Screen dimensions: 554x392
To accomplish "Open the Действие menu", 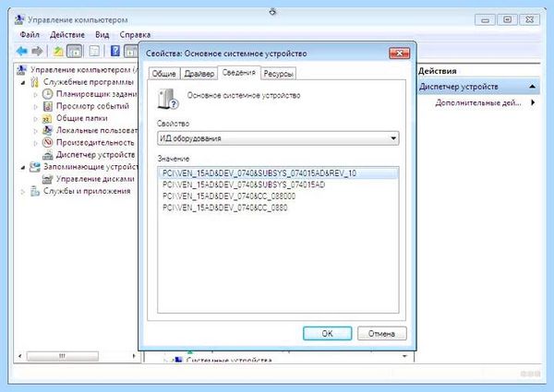I will point(67,34).
